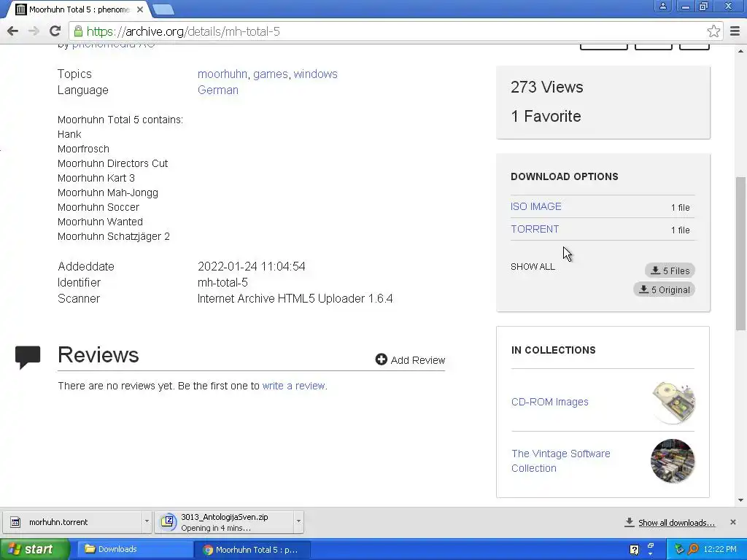The image size is (747, 560).
Task: Click the torrent file icon in downloads bar
Action: [x=15, y=522]
